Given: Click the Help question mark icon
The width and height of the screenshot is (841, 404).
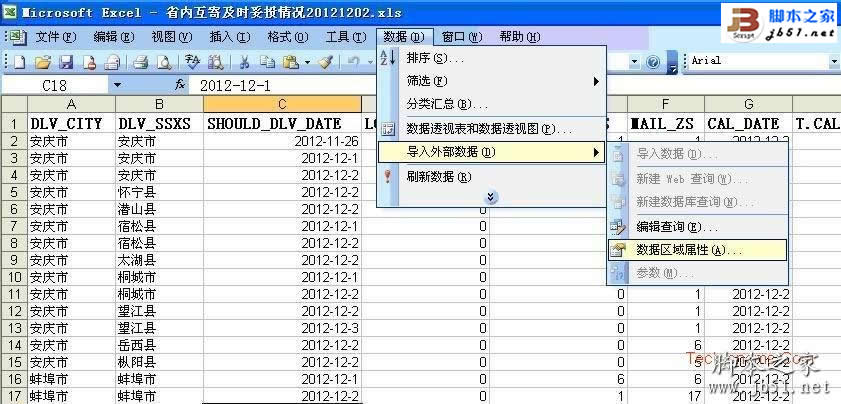Looking at the screenshot, I should [x=653, y=62].
